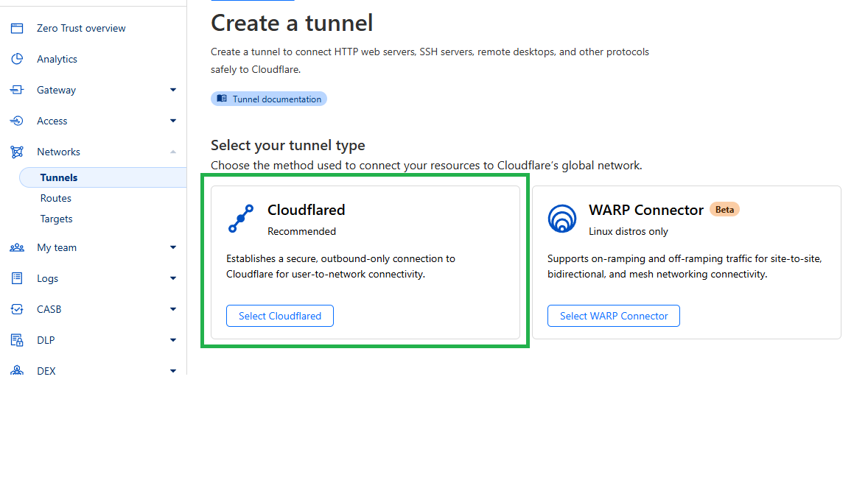Go to Targets under Networks
Screen dimensions: 868x477
57,219
